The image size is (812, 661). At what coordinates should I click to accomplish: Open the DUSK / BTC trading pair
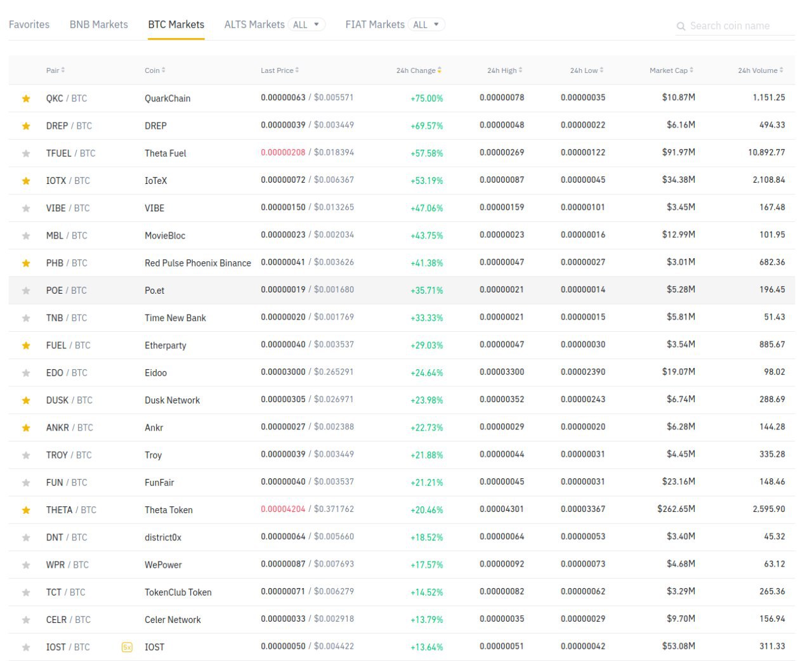coord(69,400)
